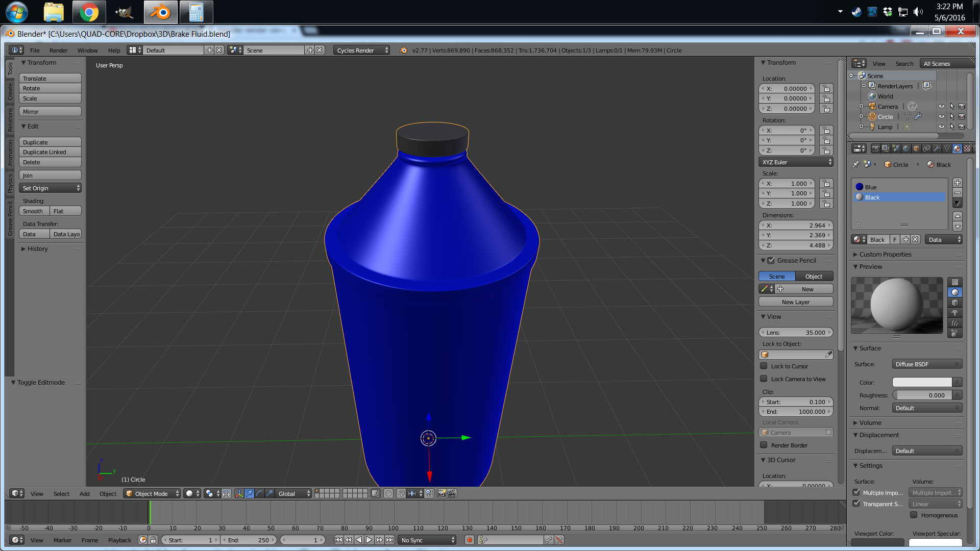Select the translate manipulator arrow icon
The width and height of the screenshot is (980, 551).
(x=249, y=493)
